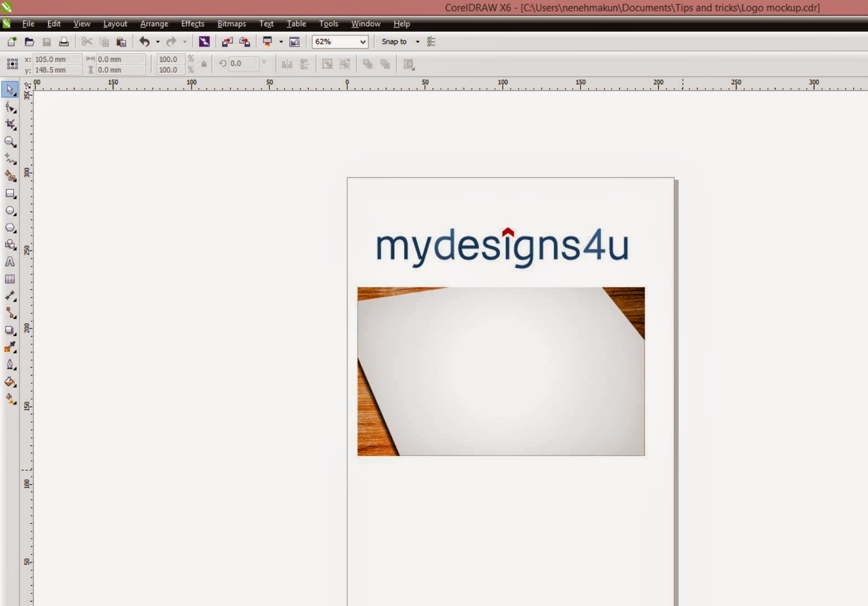The height and width of the screenshot is (606, 868).
Task: Toggle the lock ratio padlock
Action: (204, 64)
